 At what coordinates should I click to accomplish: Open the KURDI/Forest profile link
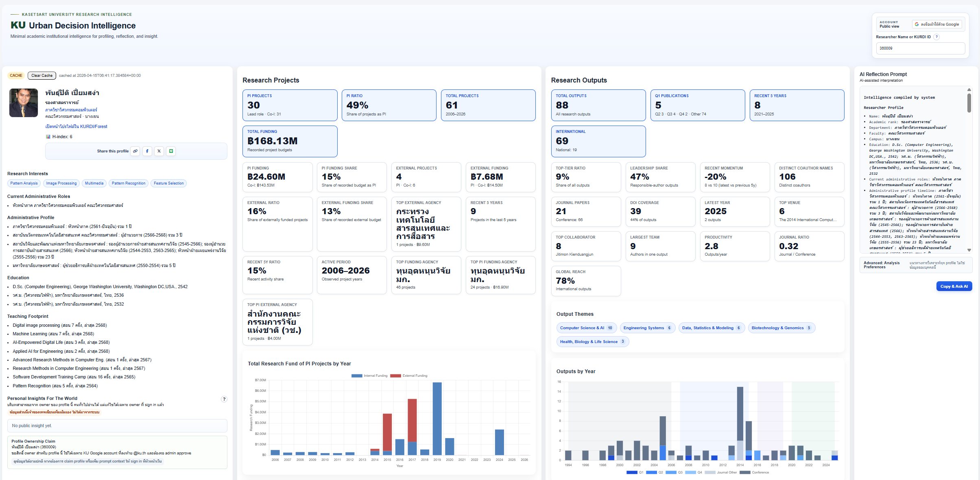pos(76,126)
